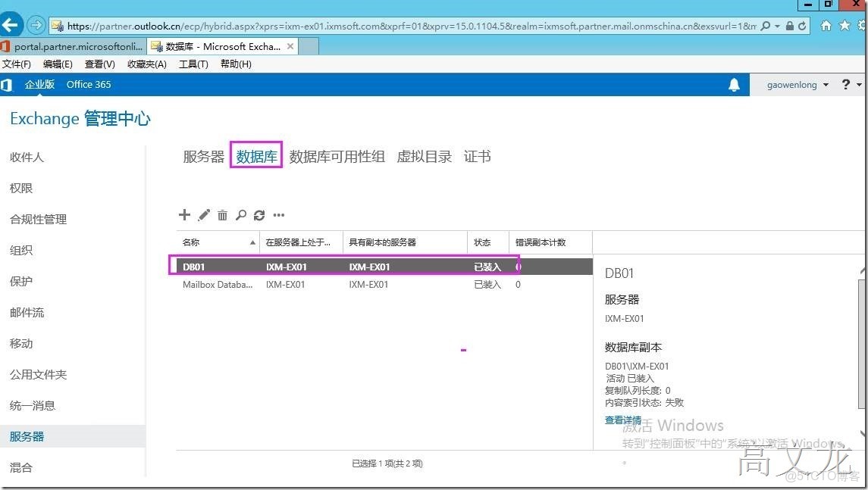Select the Mailbox Databa... row
Viewport: 868px width, 490px height.
click(x=218, y=284)
